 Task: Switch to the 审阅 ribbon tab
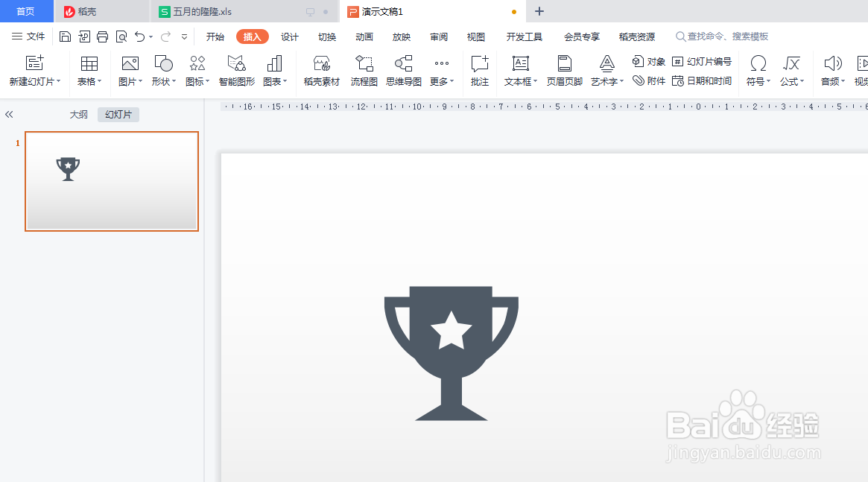coord(439,37)
